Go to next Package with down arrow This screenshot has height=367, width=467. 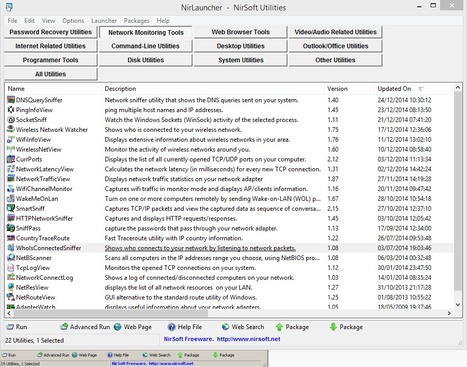(x=346, y=327)
